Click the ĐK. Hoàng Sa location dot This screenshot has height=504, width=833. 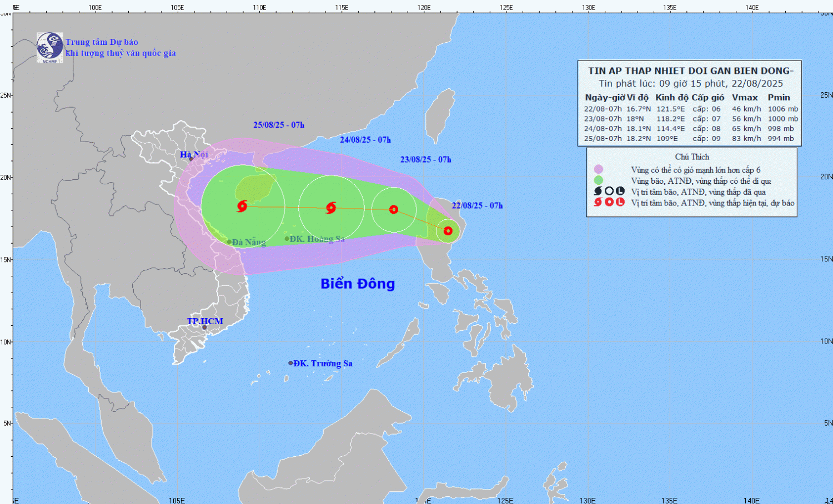click(x=287, y=239)
